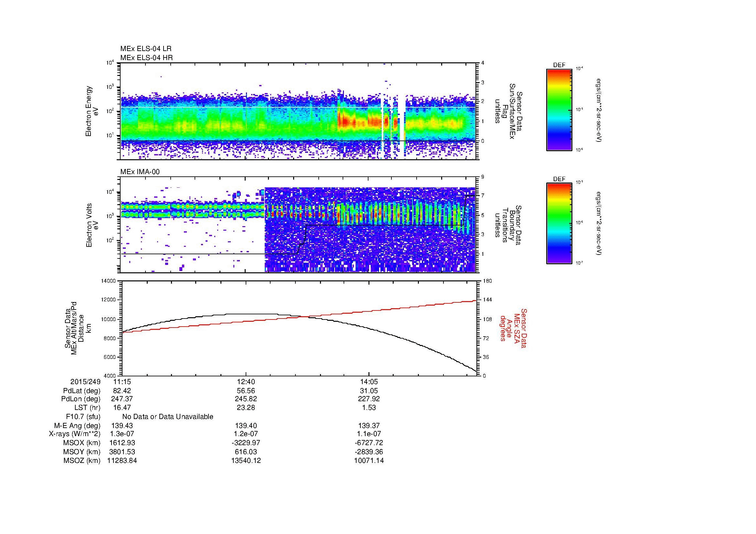
Task: Click the '12:40' time tick label
Action: (x=246, y=382)
